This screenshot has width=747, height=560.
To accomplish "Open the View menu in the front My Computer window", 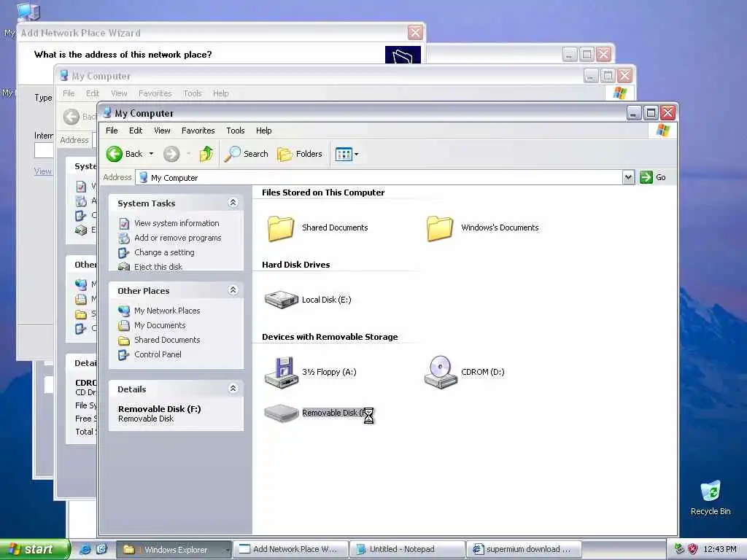I will pyautogui.click(x=162, y=131).
